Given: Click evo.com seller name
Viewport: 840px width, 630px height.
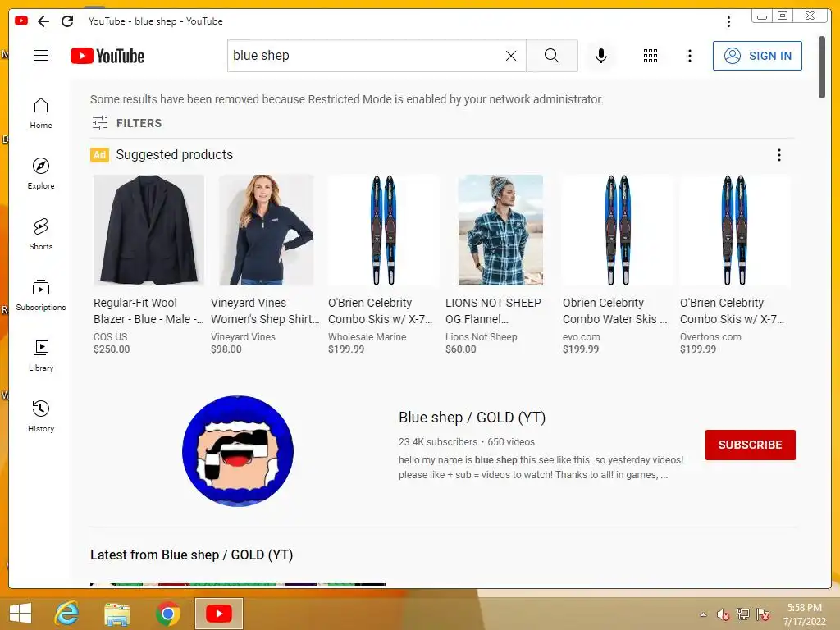Looking at the screenshot, I should coord(582,337).
